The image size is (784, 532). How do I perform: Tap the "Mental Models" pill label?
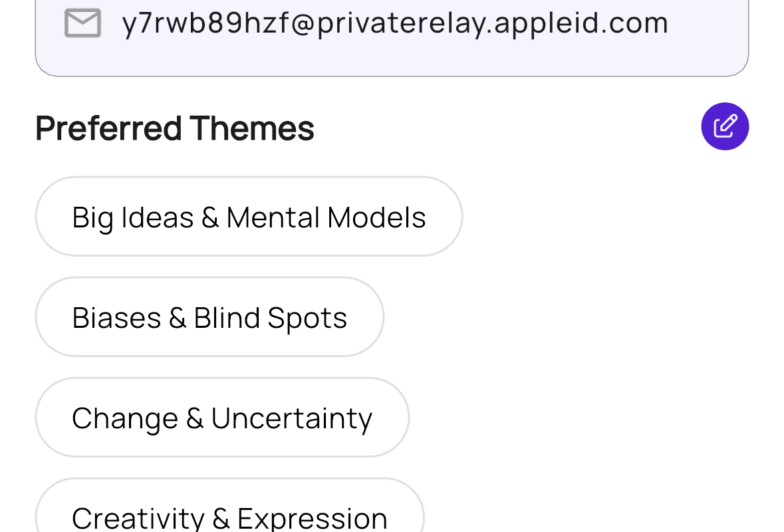click(x=326, y=217)
